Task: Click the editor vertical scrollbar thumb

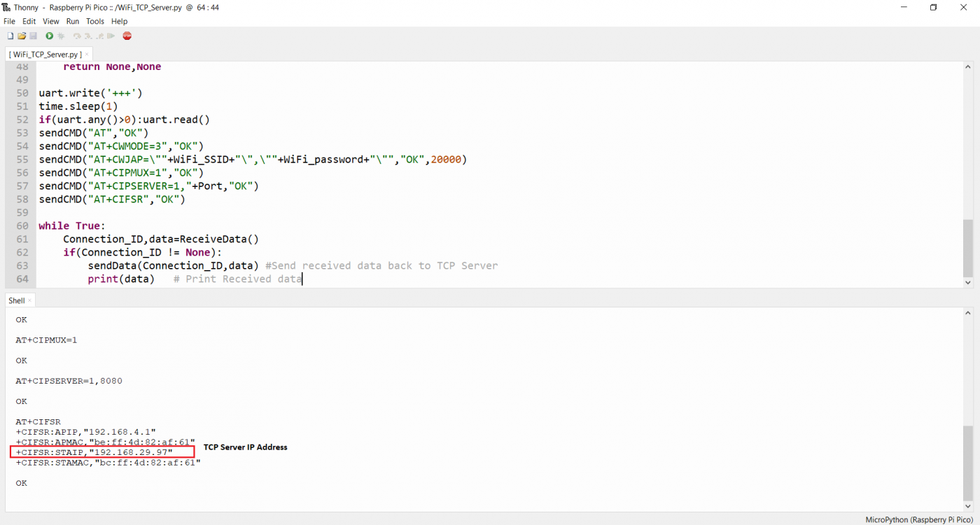Action: (967, 248)
